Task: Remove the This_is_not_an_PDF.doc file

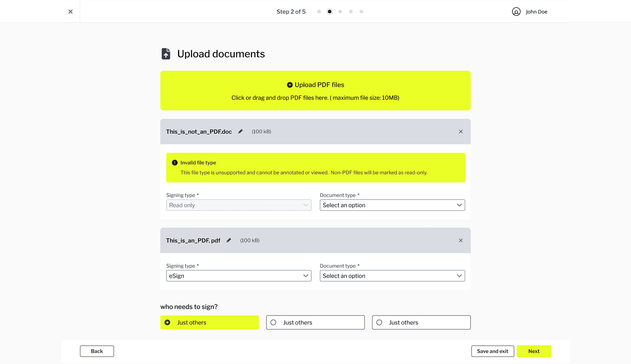Action: pos(461,132)
